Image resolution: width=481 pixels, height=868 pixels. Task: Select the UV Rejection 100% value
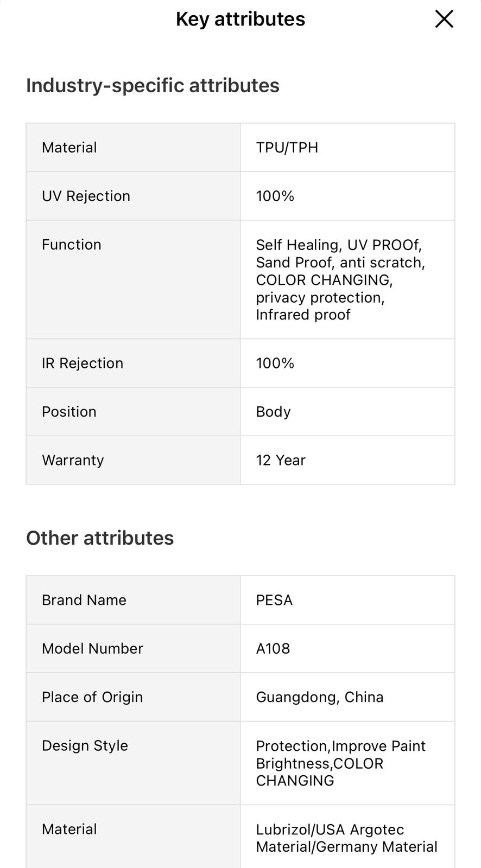275,196
